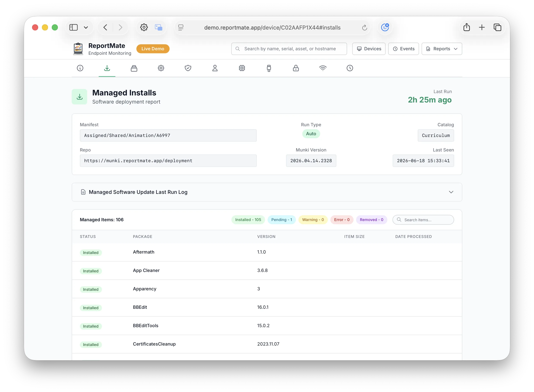Sort by the ITEM SIZE column header
The height and width of the screenshot is (392, 534).
point(354,237)
